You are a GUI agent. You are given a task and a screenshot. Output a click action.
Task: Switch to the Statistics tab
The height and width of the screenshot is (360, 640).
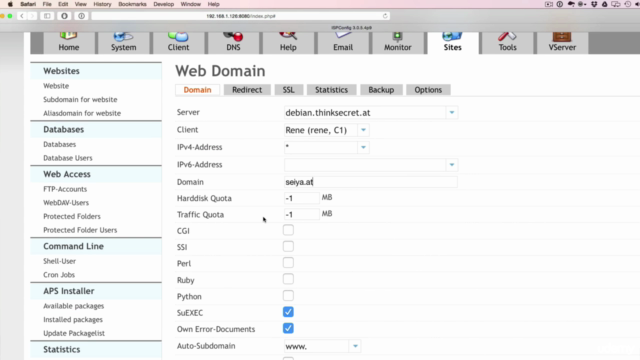331,90
